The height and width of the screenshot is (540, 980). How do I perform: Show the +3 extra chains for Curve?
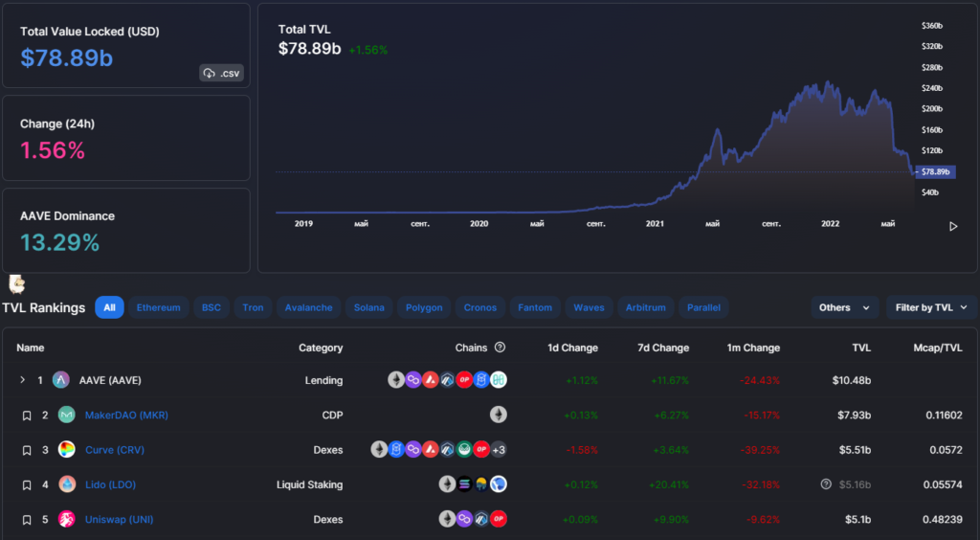[499, 450]
